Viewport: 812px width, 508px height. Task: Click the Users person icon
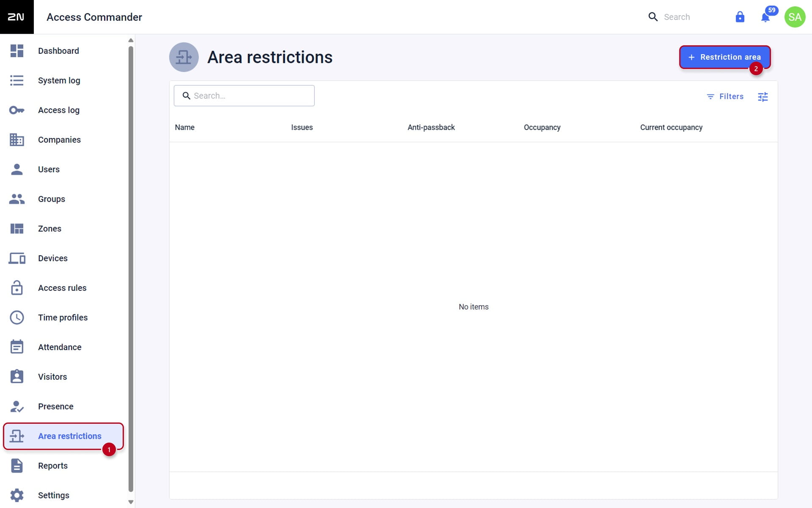pos(17,169)
